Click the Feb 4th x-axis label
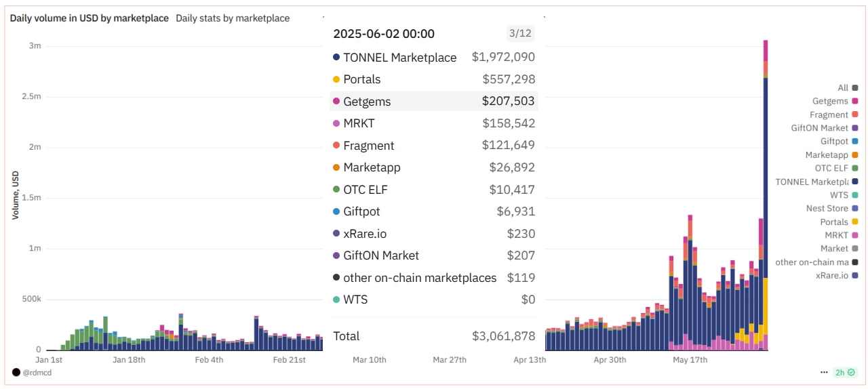Screen dimensions: 868x389 [x=208, y=360]
